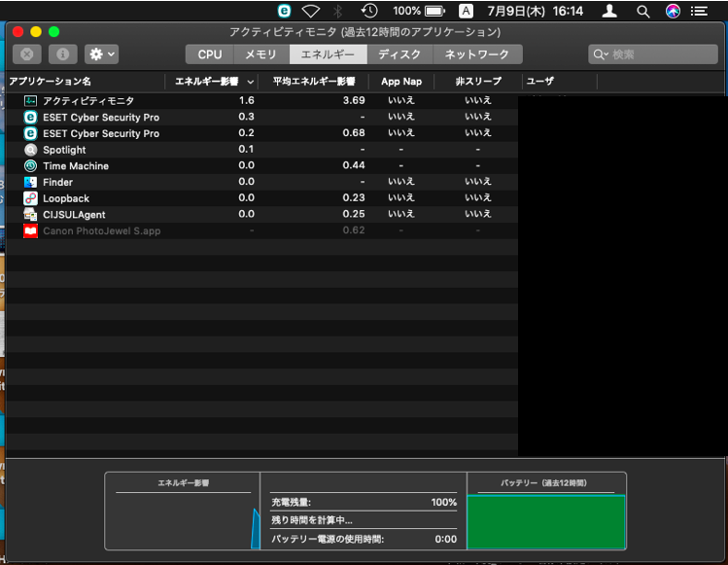Click the アクティビティモニタ app icon in list
Screen dimensions: 728x565
(31, 101)
